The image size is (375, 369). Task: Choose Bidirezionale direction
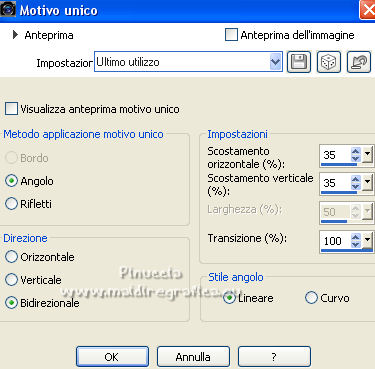(x=11, y=303)
